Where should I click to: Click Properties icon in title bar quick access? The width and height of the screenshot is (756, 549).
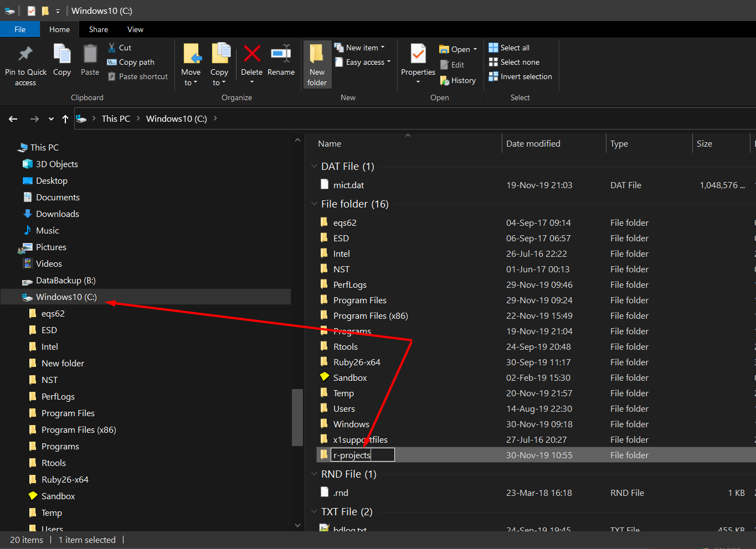pos(32,11)
